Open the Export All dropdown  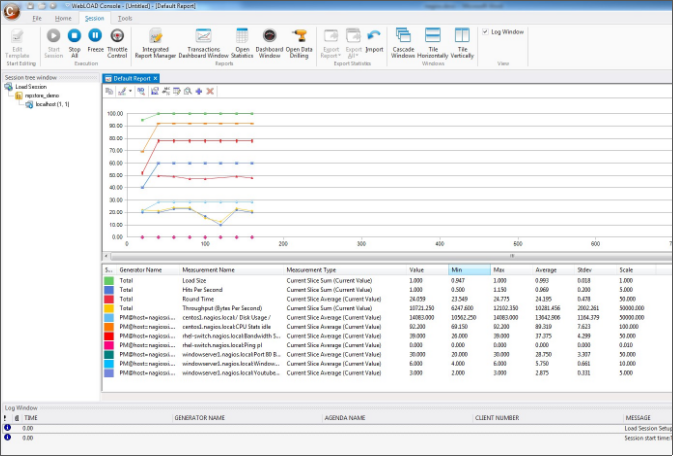pyautogui.click(x=354, y=43)
